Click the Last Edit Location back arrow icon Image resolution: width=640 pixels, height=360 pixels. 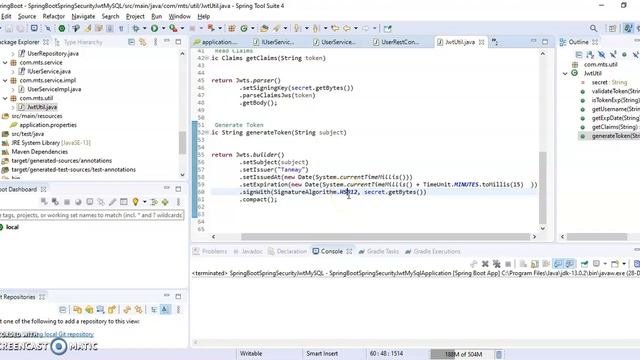click(336, 28)
